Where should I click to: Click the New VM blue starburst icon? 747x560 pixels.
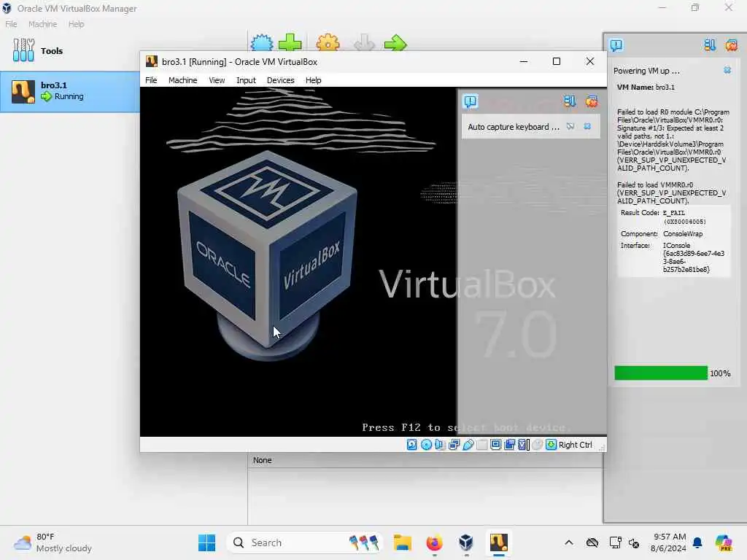click(262, 43)
